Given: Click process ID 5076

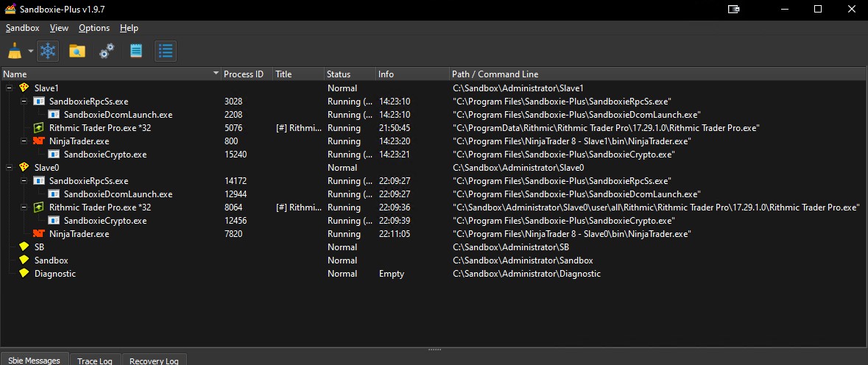Looking at the screenshot, I should tap(233, 128).
